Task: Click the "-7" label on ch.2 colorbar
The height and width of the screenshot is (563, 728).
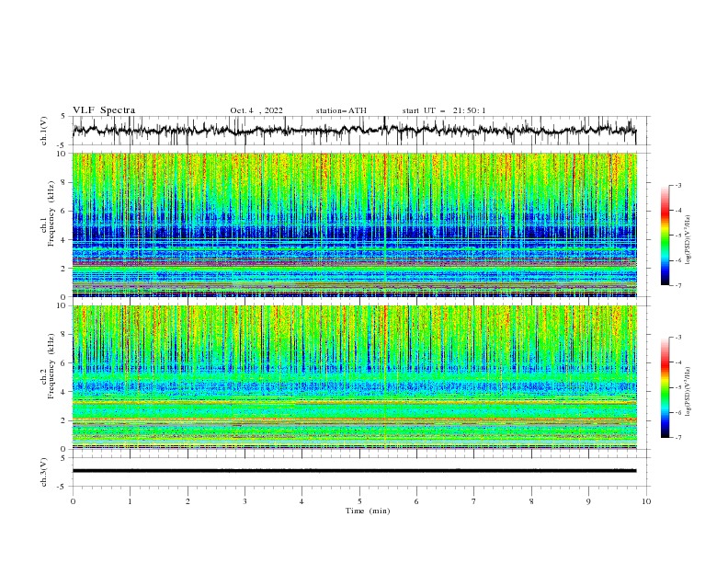Action: (678, 438)
